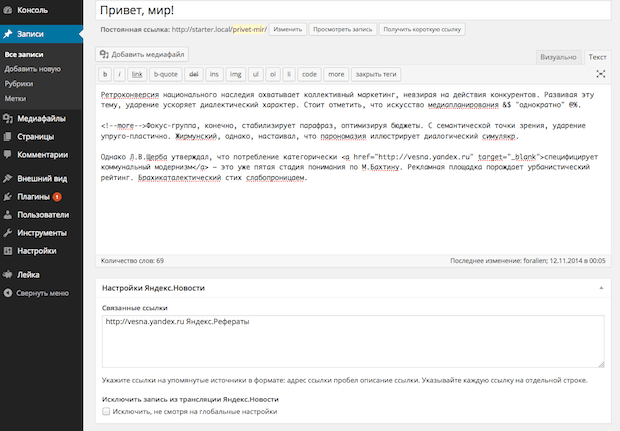Open Пользователи in the sidebar
The height and width of the screenshot is (431, 620).
[43, 214]
